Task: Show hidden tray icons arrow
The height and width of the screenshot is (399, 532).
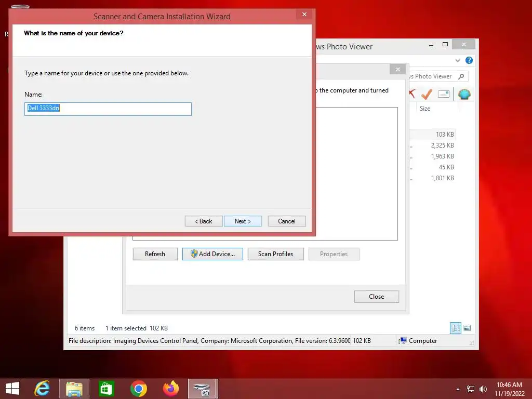Action: coord(458,389)
